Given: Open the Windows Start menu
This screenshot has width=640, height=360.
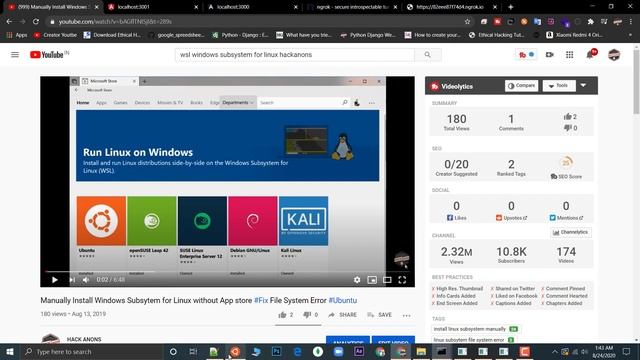Looking at the screenshot, I should click(x=9, y=351).
